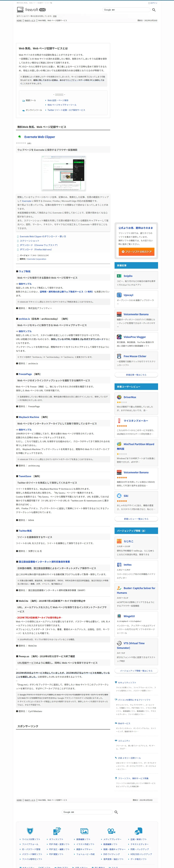Click the footer image editing icon
The image size is (174, 868).
[x=84, y=831]
